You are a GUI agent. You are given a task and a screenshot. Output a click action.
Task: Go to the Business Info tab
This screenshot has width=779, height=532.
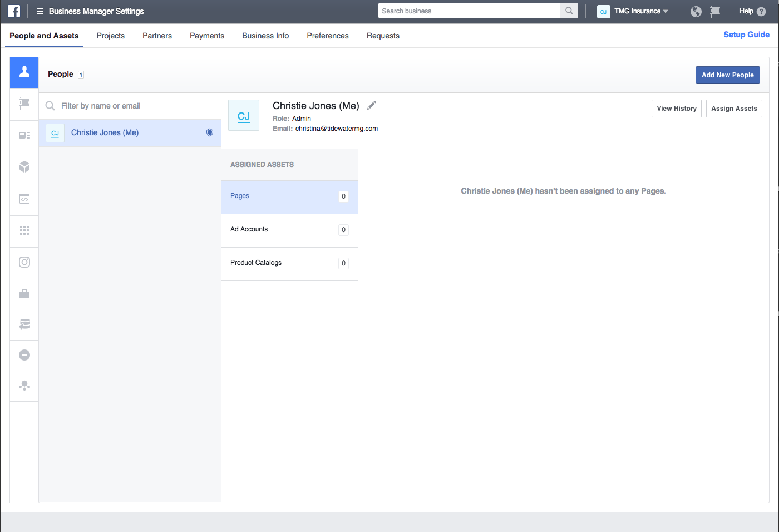265,36
